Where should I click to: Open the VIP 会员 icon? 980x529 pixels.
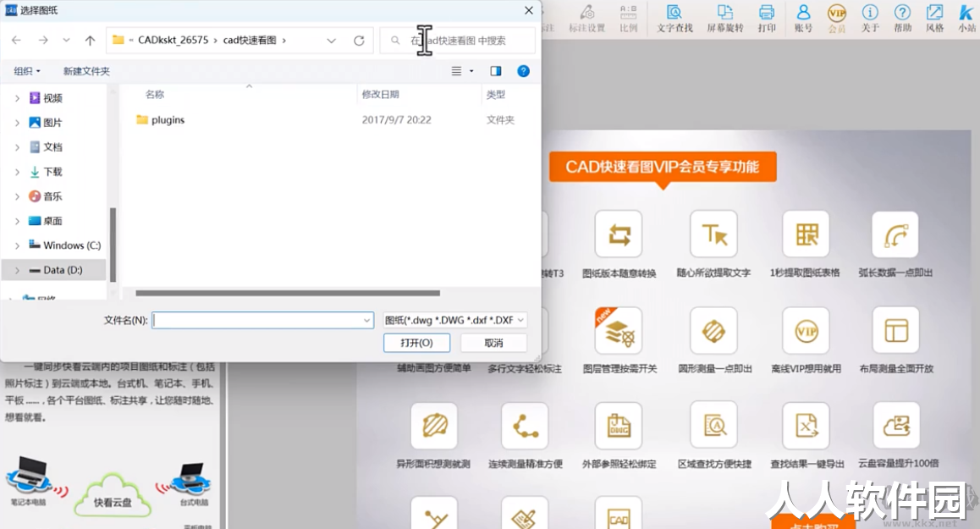[837, 18]
